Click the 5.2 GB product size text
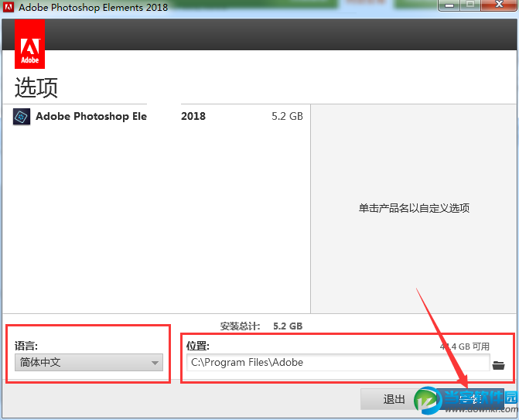519x420 pixels. click(x=287, y=116)
